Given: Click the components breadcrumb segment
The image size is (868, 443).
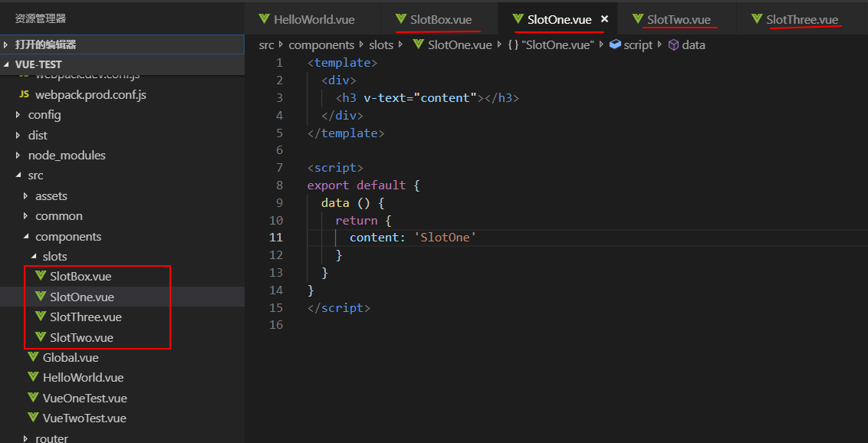Looking at the screenshot, I should click(321, 45).
